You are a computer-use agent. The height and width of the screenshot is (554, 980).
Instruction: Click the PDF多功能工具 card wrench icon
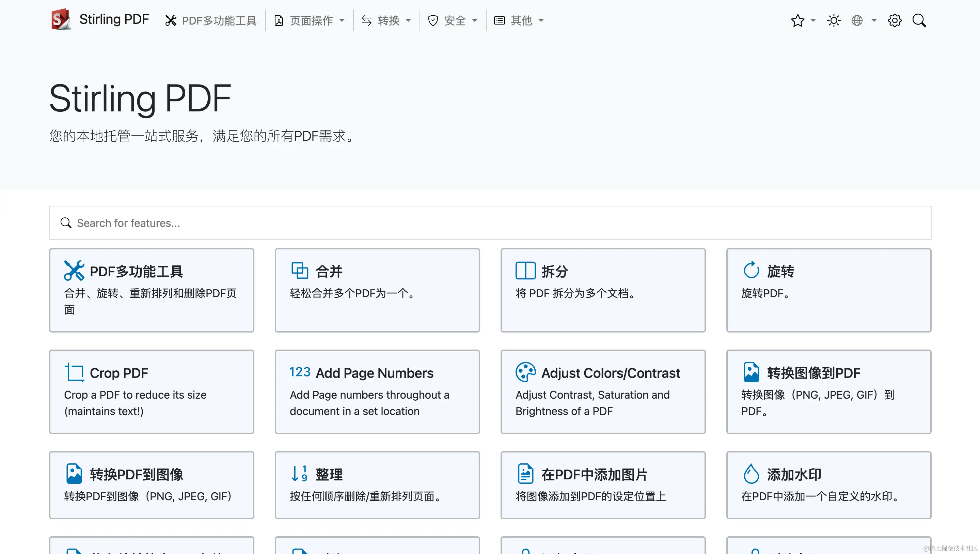[74, 271]
